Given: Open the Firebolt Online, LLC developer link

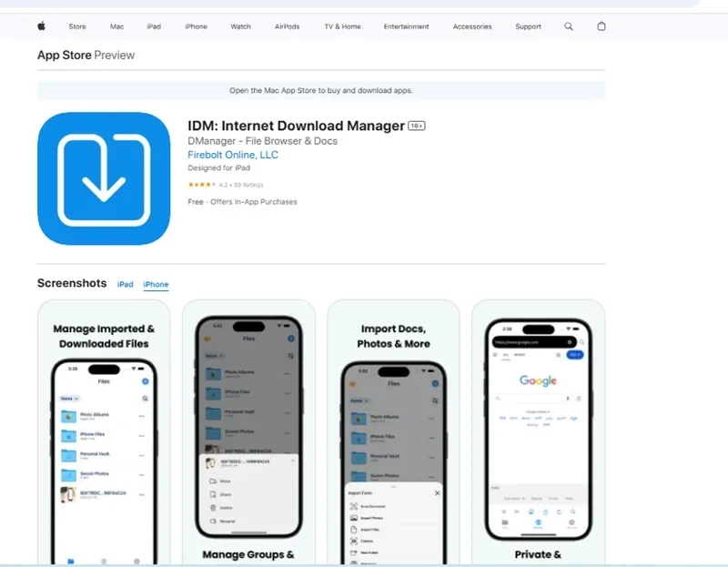Looking at the screenshot, I should point(233,155).
